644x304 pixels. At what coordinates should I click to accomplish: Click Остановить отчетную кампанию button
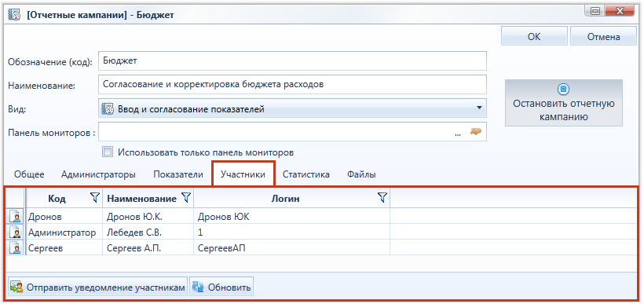564,103
